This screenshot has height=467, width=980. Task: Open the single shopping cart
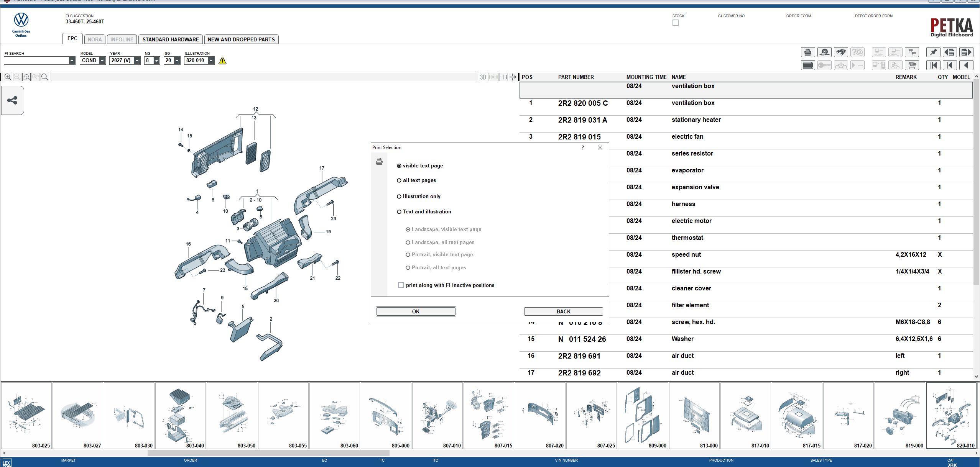click(912, 66)
